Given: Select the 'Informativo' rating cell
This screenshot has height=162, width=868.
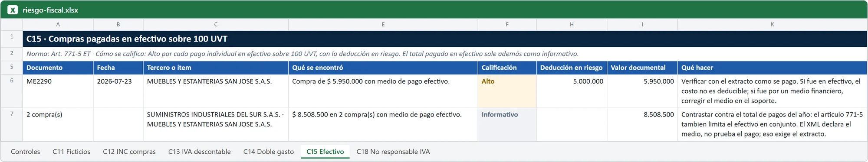Looking at the screenshot, I should click(507, 124).
